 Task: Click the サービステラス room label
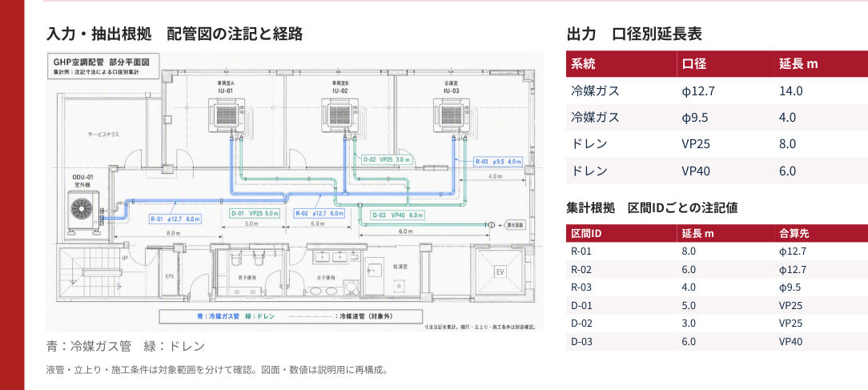point(102,135)
